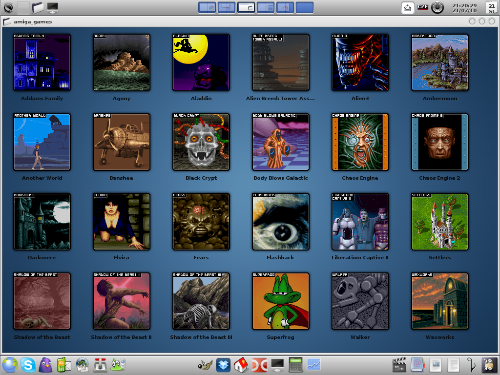Launch GIMP from the dock
The width and height of the screenshot is (500, 375).
205,365
